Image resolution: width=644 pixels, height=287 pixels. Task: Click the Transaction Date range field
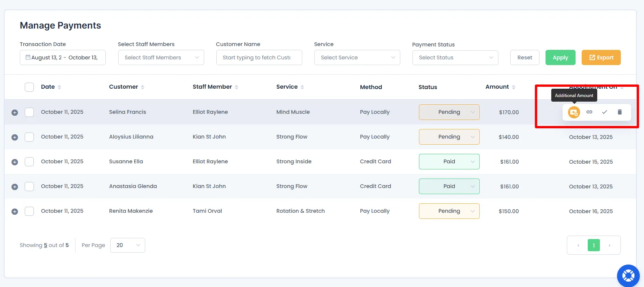(x=63, y=57)
